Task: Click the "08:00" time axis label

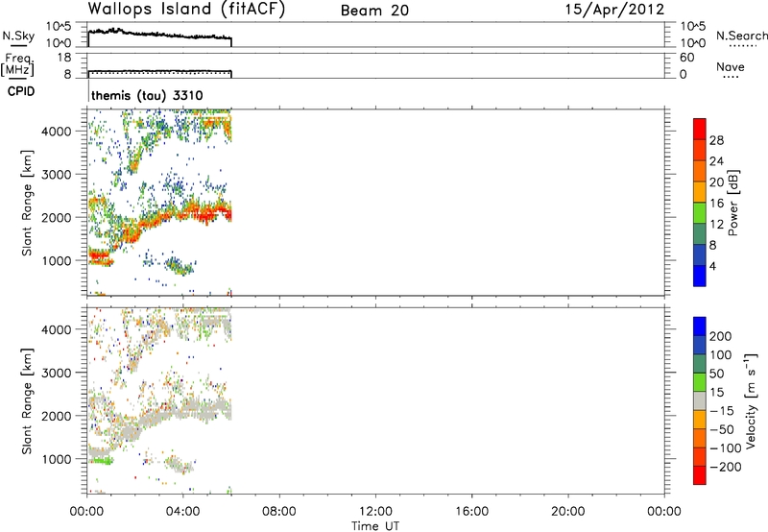Action: click(x=279, y=512)
